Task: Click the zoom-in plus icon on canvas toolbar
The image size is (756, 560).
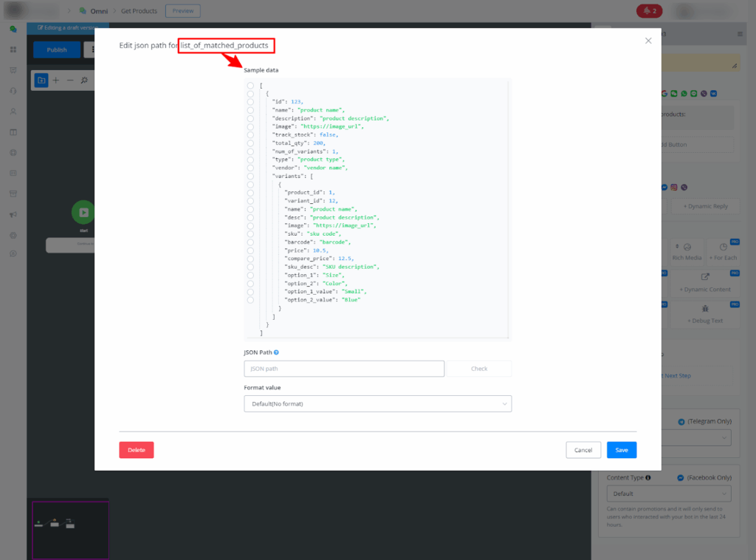Action: (x=56, y=80)
